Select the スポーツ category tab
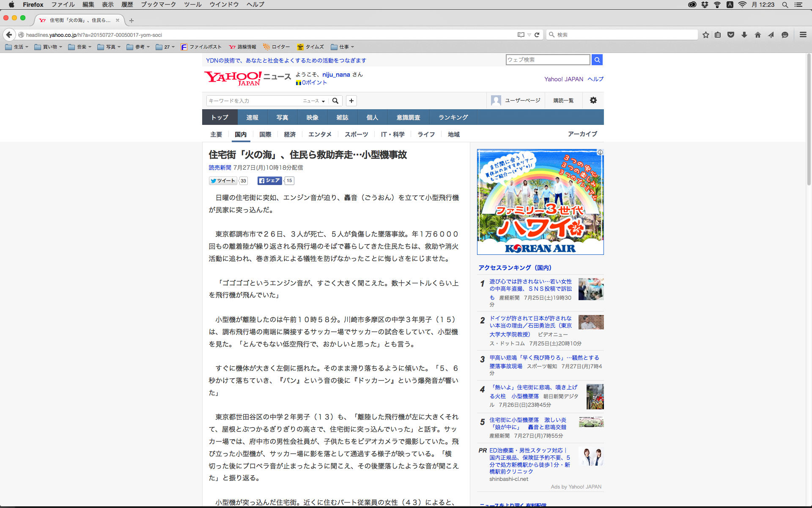Viewport: 812px width, 508px height. point(356,134)
